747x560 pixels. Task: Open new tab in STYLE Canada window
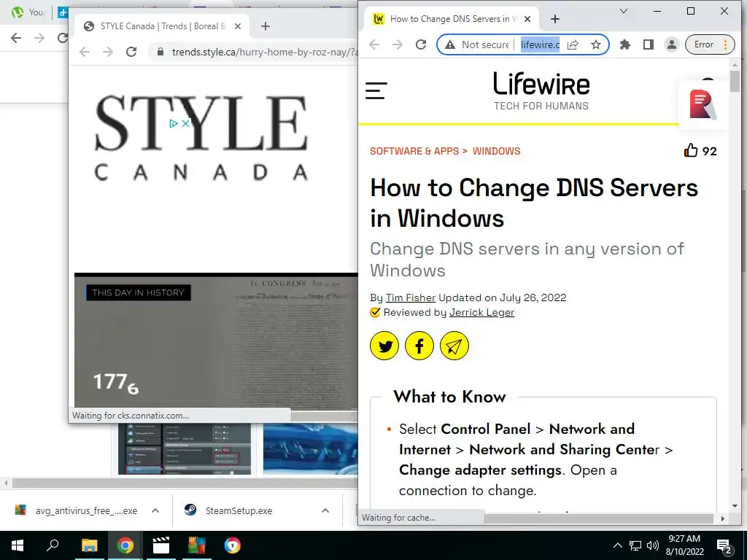(x=266, y=26)
